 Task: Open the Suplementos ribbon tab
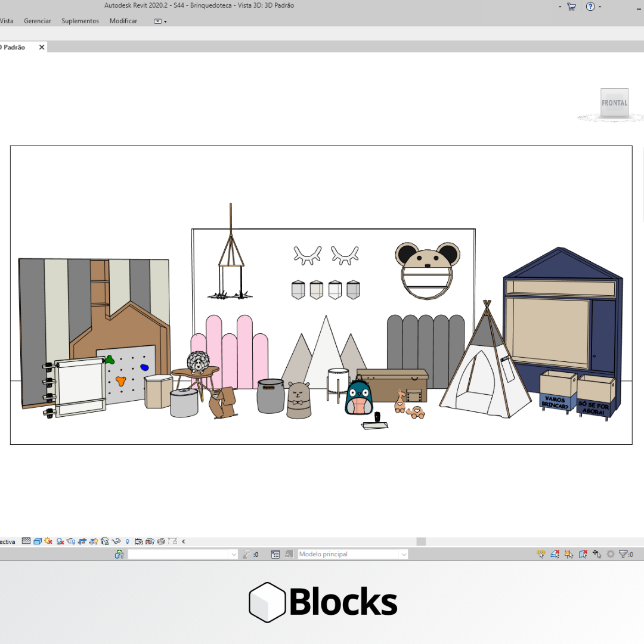pos(80,21)
